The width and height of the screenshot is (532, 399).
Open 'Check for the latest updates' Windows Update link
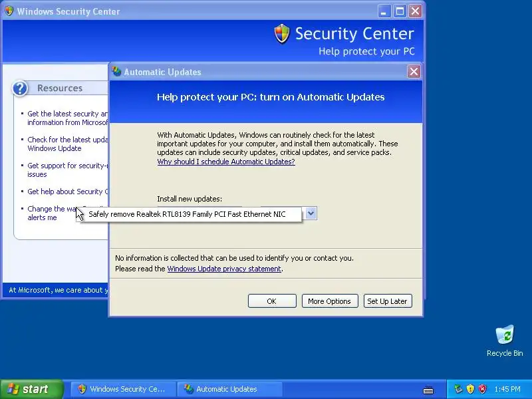click(67, 144)
